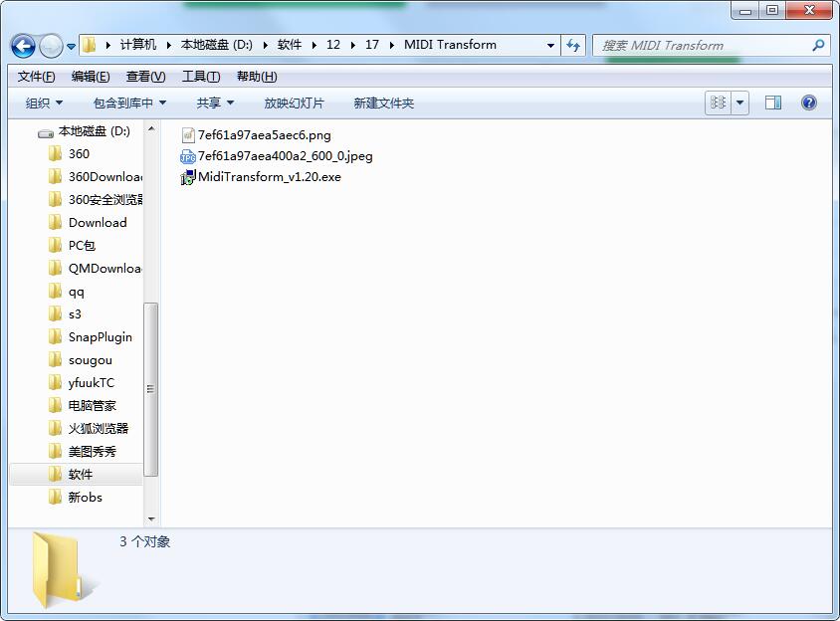Screen dimensions: 840x621
Task: Click the folder icon in the address bar
Action: (x=90, y=45)
